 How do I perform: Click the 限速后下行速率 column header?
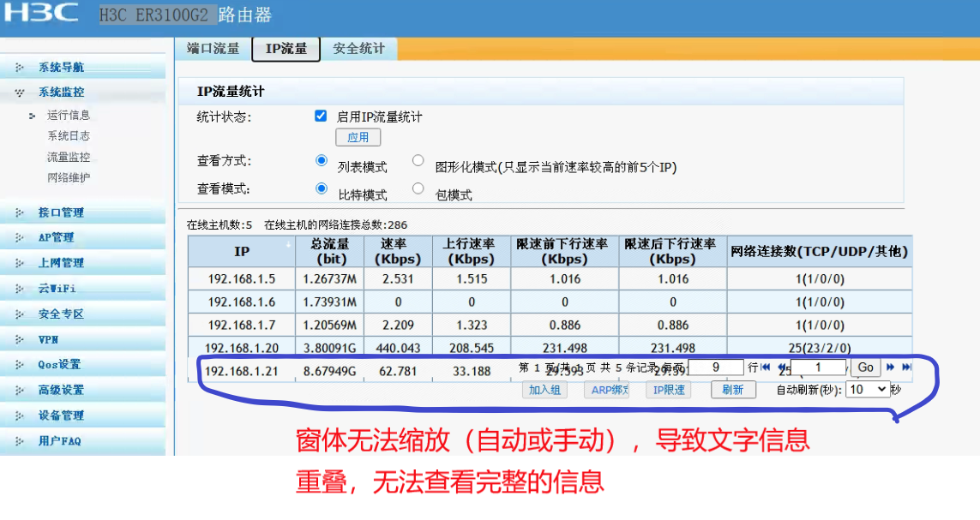click(673, 252)
